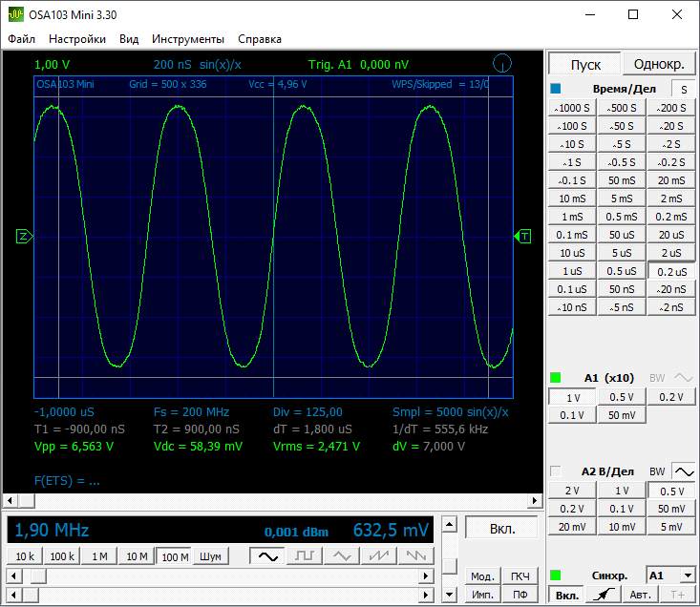700x607 pixels.
Task: Click the trigger rising edge slope icon
Action: [601, 595]
